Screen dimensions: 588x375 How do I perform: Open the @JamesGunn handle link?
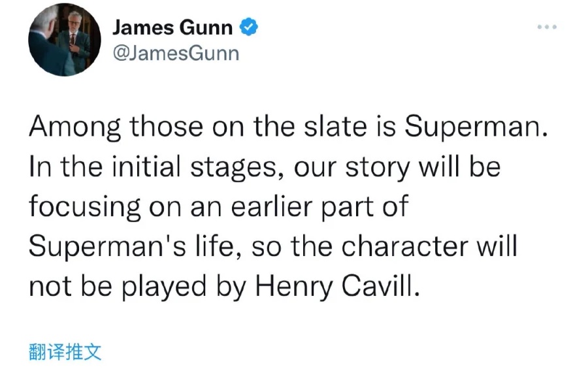click(176, 54)
